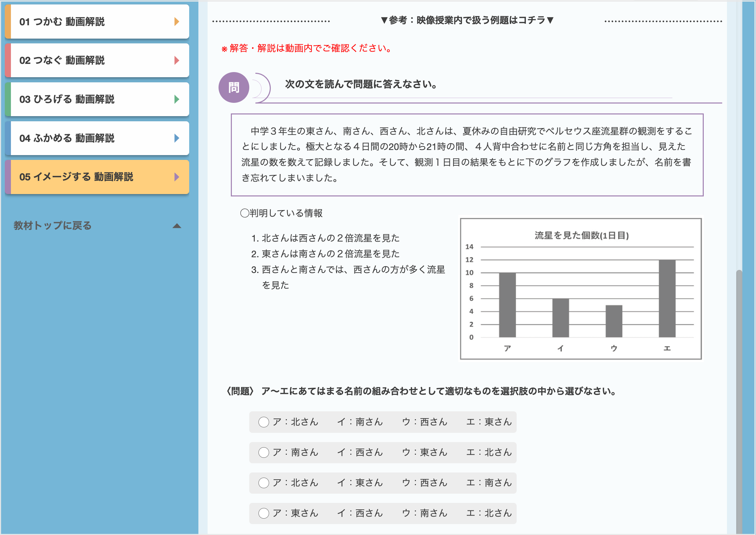Click the tallest bar labeled エ
The height and width of the screenshot is (535, 756).
coord(667,299)
